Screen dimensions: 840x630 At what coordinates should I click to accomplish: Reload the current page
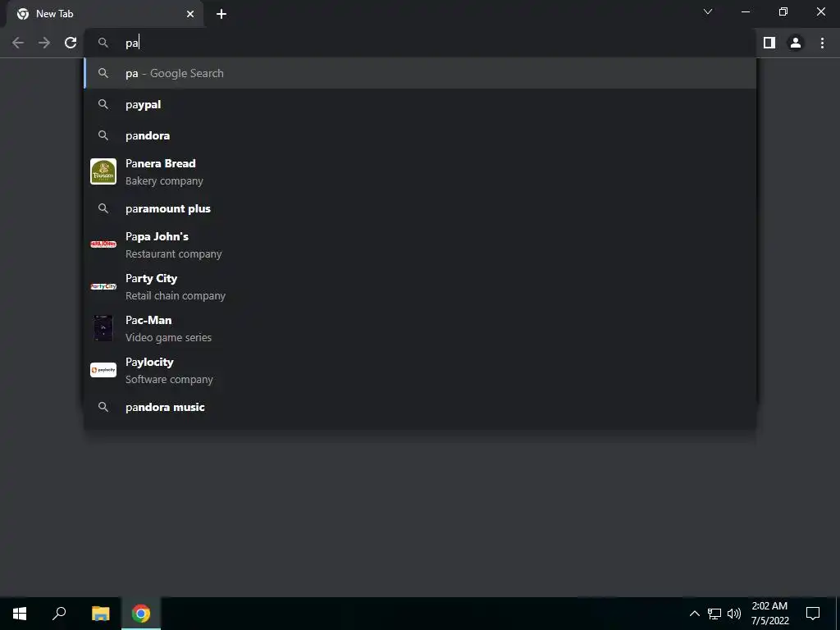point(71,43)
